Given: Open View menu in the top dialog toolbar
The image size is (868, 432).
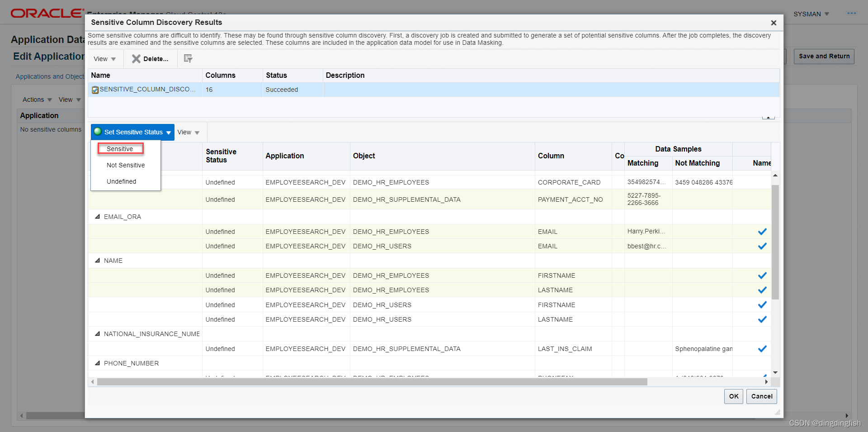Looking at the screenshot, I should [x=105, y=59].
